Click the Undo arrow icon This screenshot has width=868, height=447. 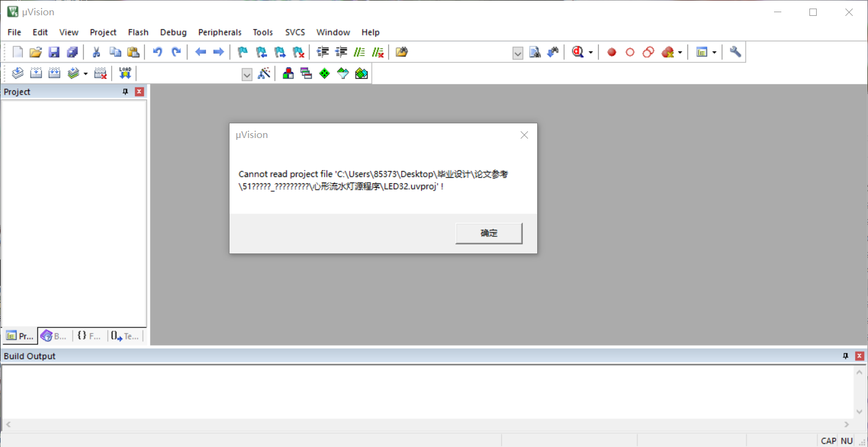157,52
